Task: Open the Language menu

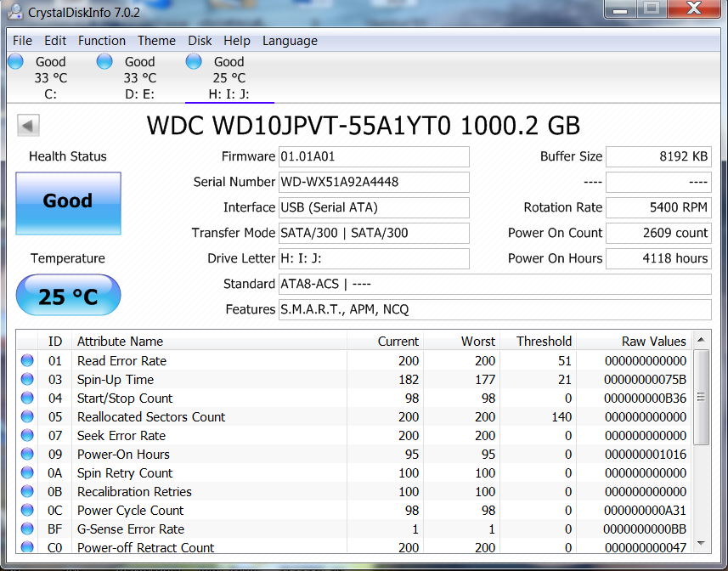Action: (290, 41)
